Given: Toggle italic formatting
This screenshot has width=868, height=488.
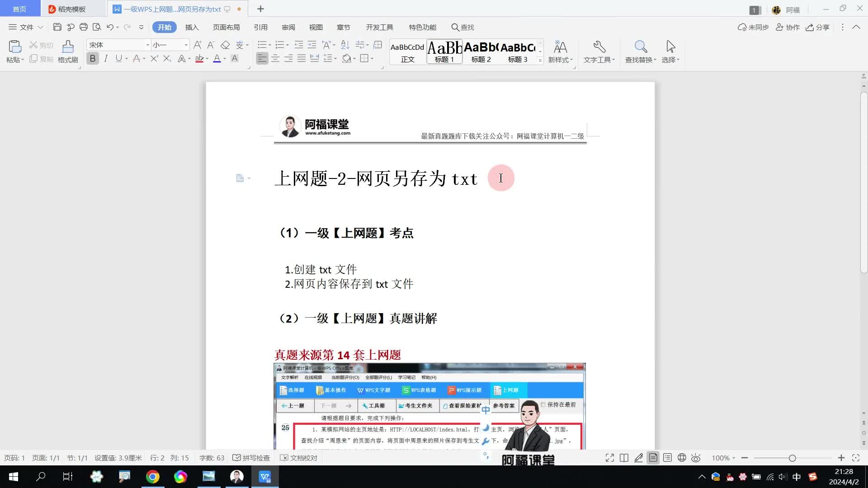Looking at the screenshot, I should [x=106, y=59].
